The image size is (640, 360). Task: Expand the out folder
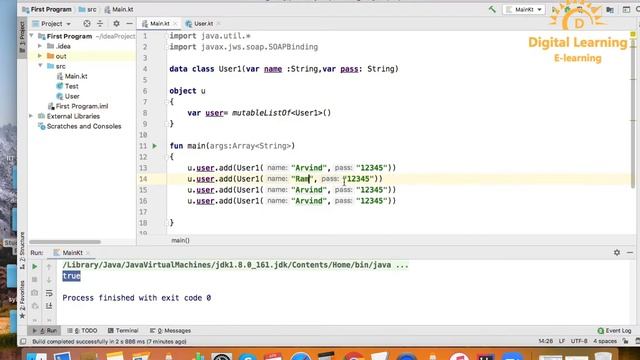point(40,56)
